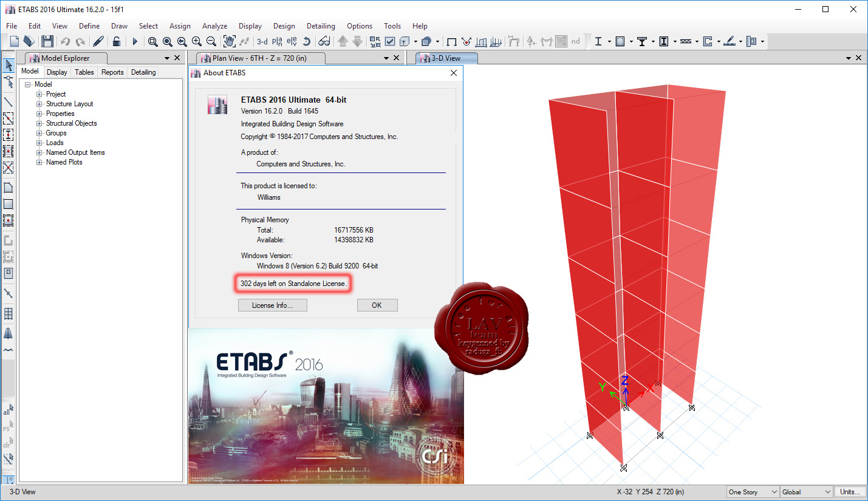This screenshot has width=868, height=501.
Task: Click OK in About ETABS dialog
Action: 377,305
